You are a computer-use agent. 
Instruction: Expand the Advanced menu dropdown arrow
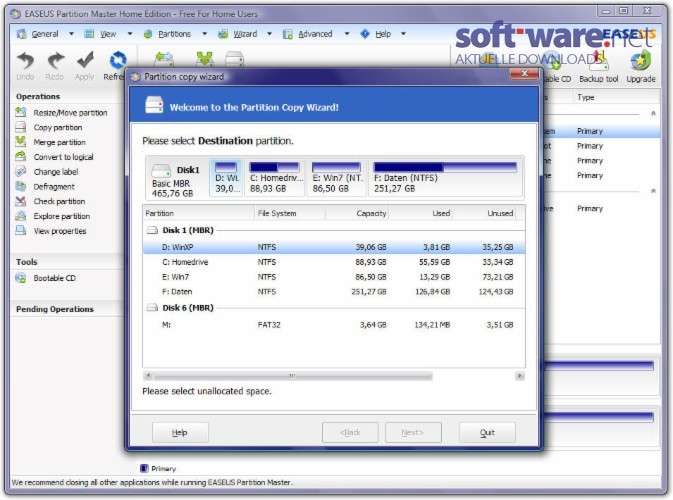tap(347, 34)
